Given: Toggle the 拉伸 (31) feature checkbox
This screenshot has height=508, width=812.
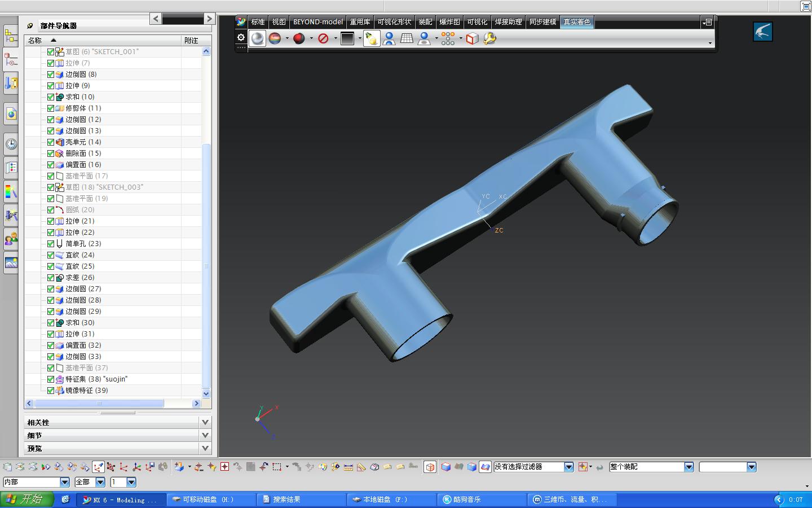Looking at the screenshot, I should click(x=51, y=334).
